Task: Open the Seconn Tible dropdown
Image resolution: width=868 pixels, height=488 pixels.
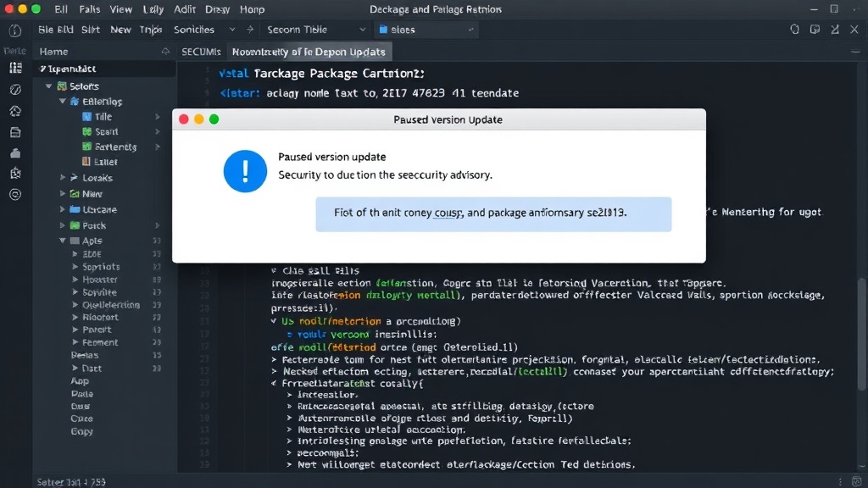Action: (316, 30)
